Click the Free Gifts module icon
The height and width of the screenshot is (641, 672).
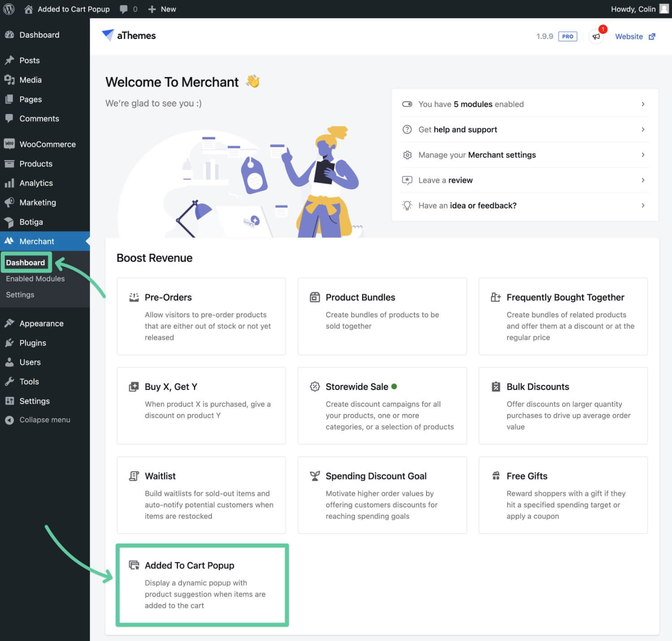pos(495,476)
